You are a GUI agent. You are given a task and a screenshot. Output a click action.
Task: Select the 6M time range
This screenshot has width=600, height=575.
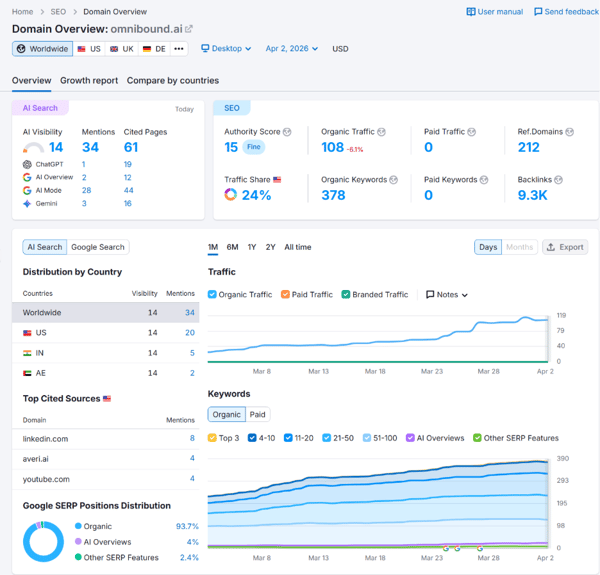[x=232, y=247]
